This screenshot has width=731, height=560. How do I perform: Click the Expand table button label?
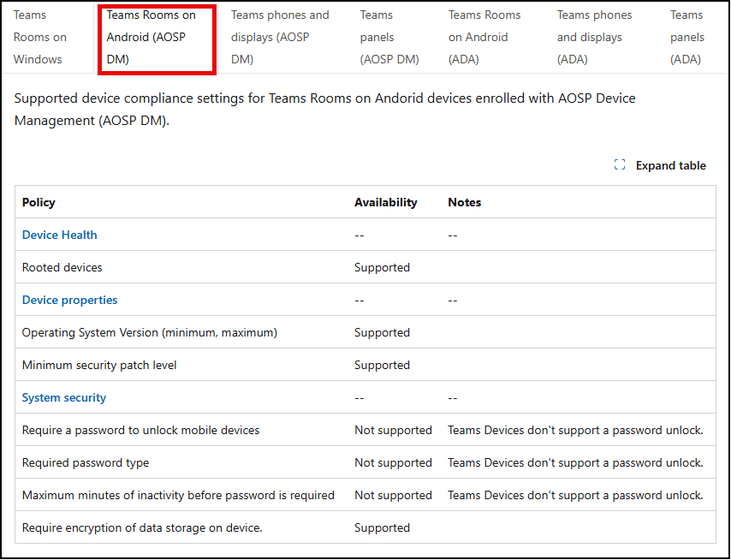[670, 165]
